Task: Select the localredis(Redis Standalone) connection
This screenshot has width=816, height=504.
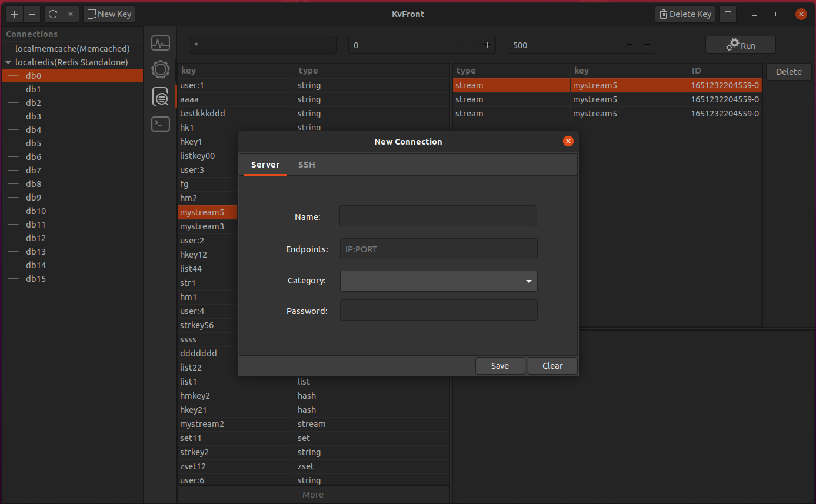Action: click(72, 62)
